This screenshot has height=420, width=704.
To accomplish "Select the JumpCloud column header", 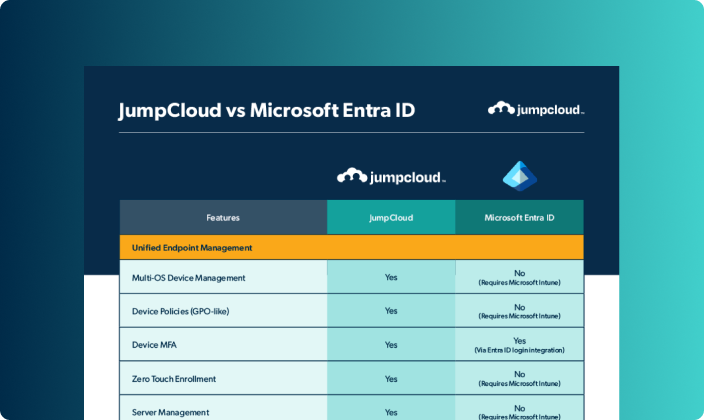I will click(x=391, y=217).
